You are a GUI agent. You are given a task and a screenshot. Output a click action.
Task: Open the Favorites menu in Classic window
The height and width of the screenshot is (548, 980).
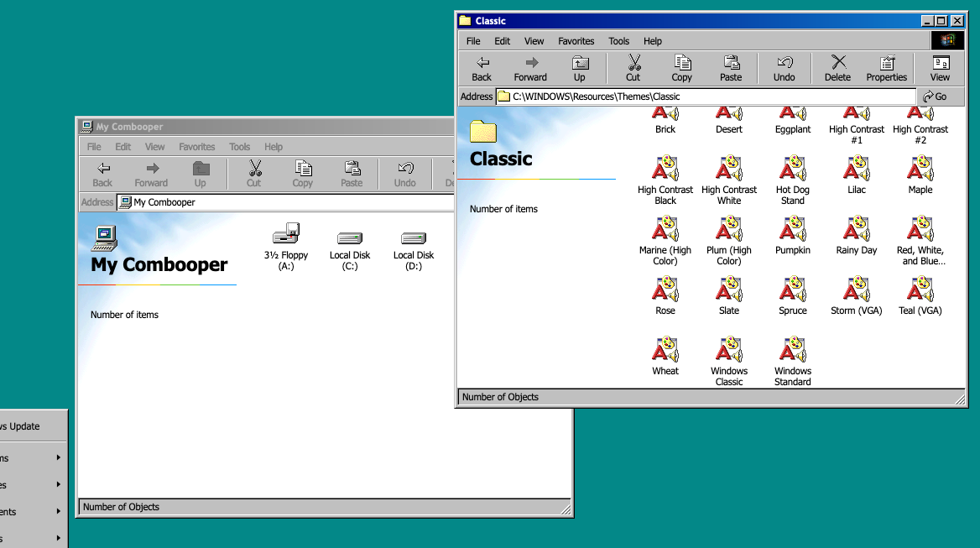[576, 41]
